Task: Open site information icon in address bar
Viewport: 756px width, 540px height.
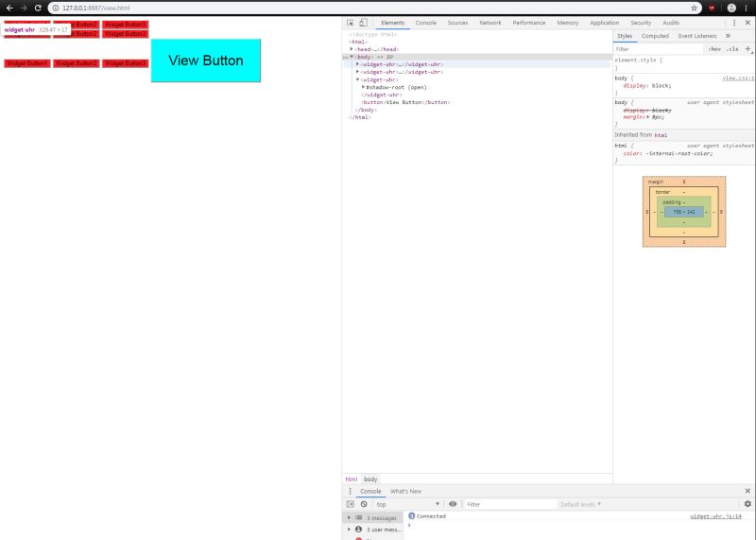Action: pos(56,8)
